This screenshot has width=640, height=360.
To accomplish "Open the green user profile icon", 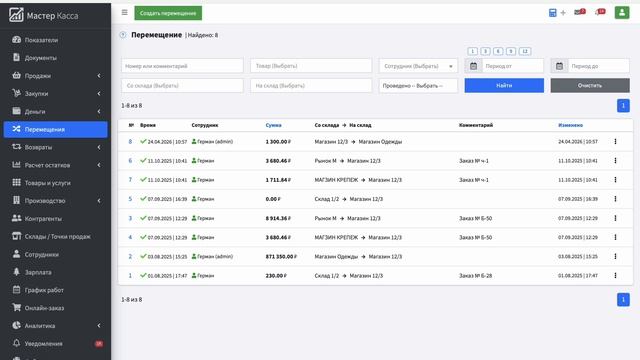I will point(622,12).
